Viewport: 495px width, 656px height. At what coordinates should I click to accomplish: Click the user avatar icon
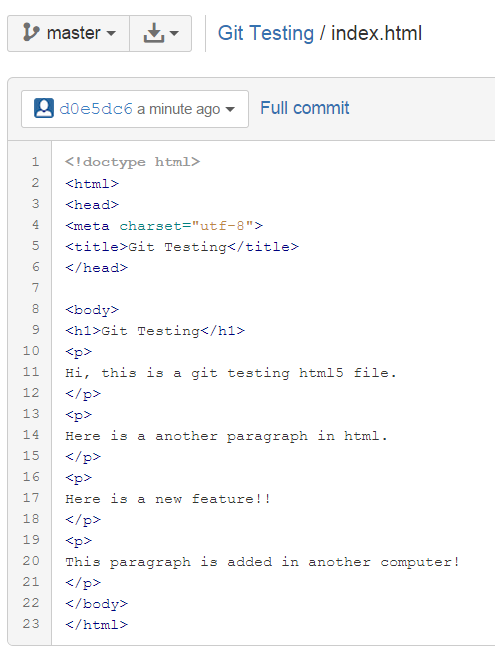(x=44, y=108)
